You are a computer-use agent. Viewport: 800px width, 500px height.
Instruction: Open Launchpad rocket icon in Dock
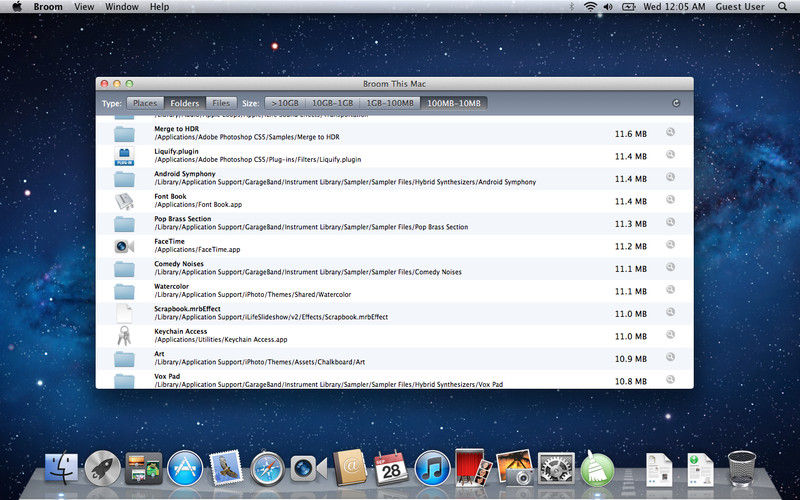(x=103, y=468)
